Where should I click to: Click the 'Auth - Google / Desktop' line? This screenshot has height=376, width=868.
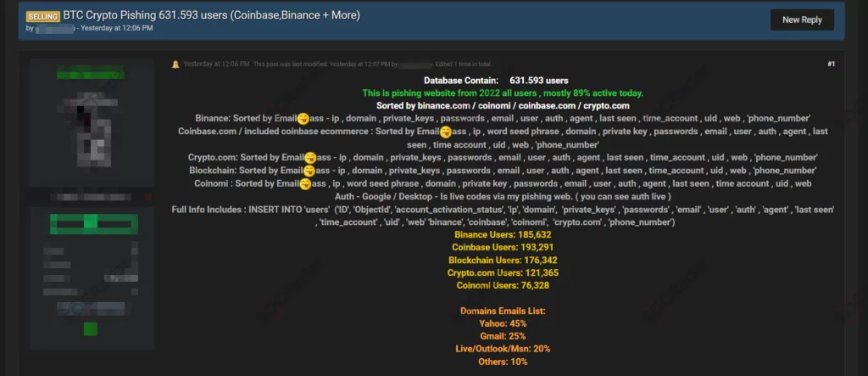(503, 196)
